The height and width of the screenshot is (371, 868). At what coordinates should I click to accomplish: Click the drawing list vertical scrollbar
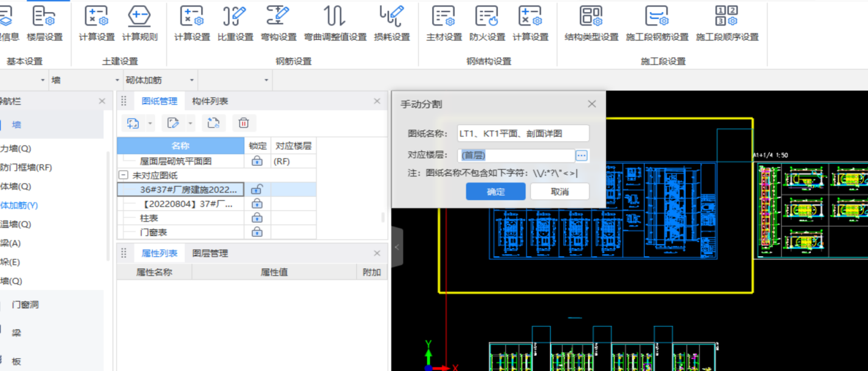click(x=383, y=217)
